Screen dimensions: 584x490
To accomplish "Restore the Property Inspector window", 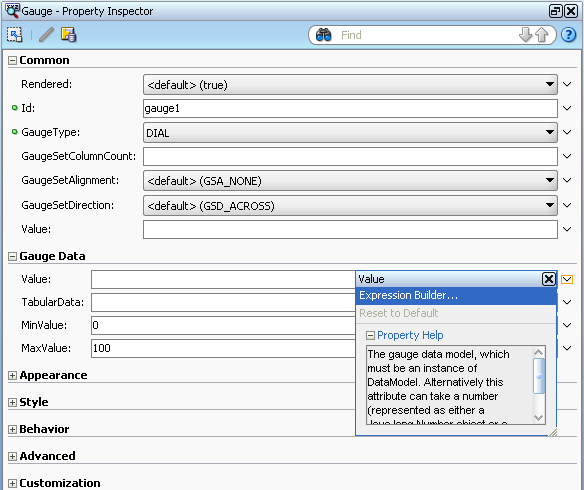I will (x=555, y=11).
